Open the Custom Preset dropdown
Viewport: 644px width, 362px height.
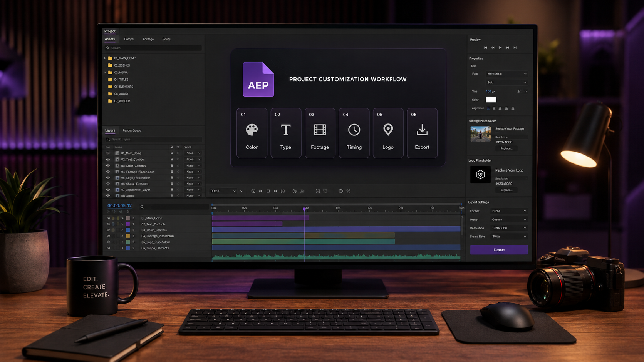pos(509,219)
